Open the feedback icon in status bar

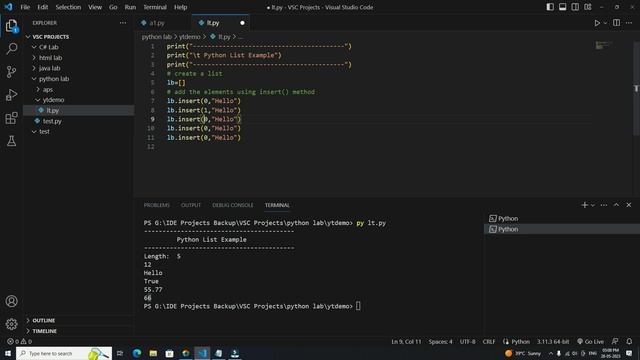[615, 341]
